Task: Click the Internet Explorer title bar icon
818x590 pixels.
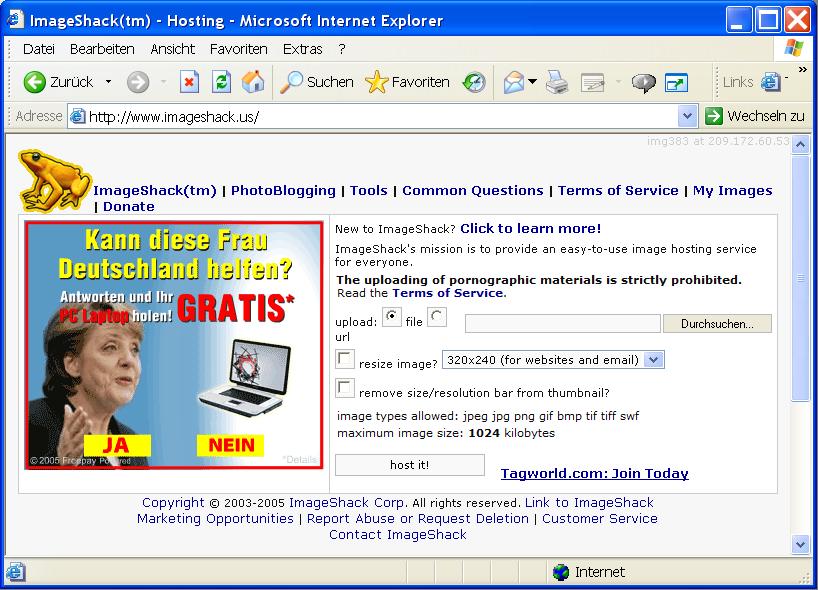Action: 15,20
